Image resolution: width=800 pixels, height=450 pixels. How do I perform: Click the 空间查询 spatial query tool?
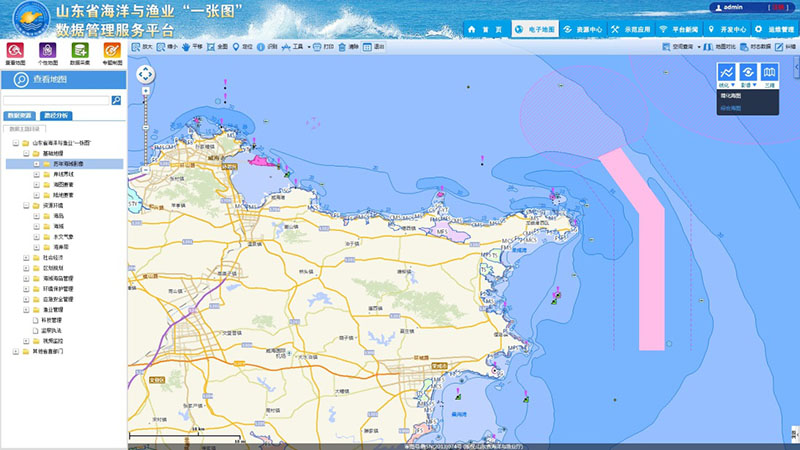tap(678, 47)
